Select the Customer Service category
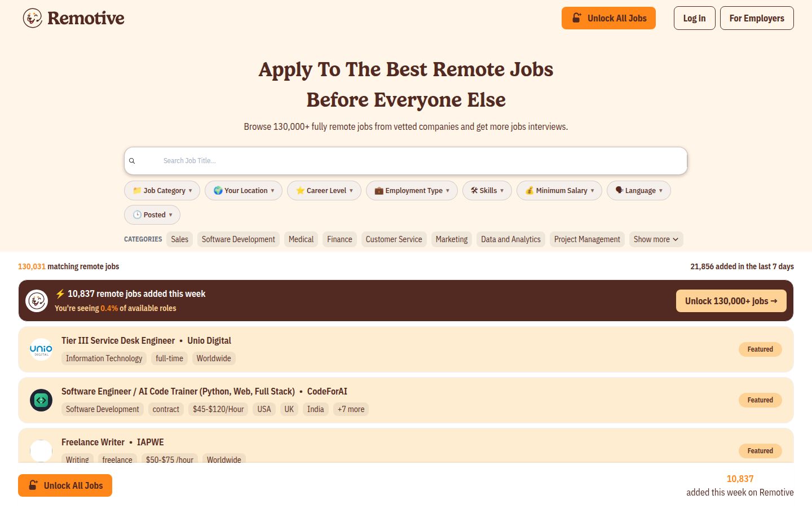This screenshot has width=812, height=508. pyautogui.click(x=394, y=239)
